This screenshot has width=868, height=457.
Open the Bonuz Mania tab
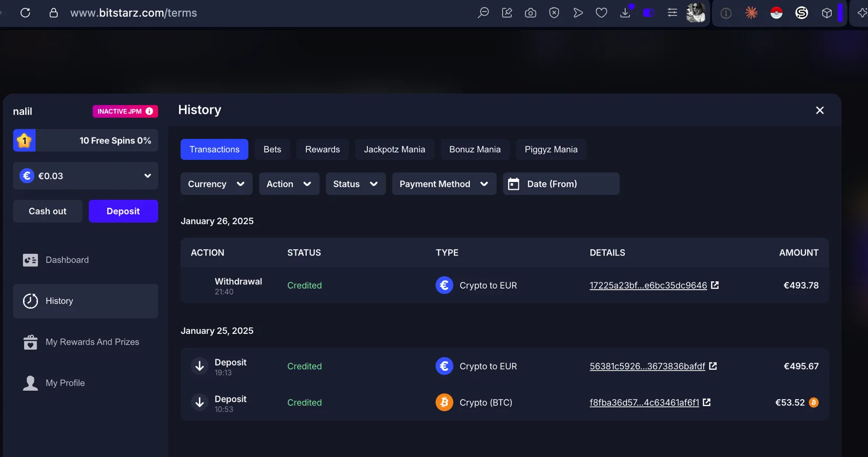pos(475,149)
